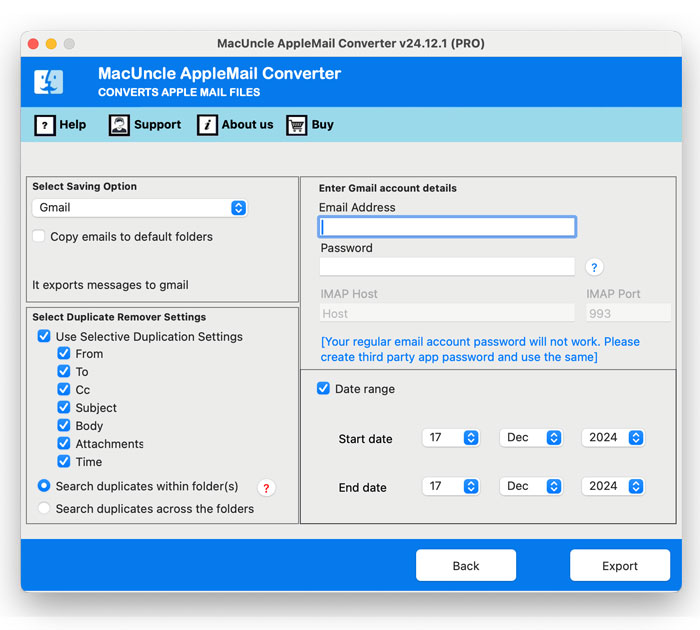
Task: Click 'Enter Gmail account details' heading
Action: tap(388, 188)
